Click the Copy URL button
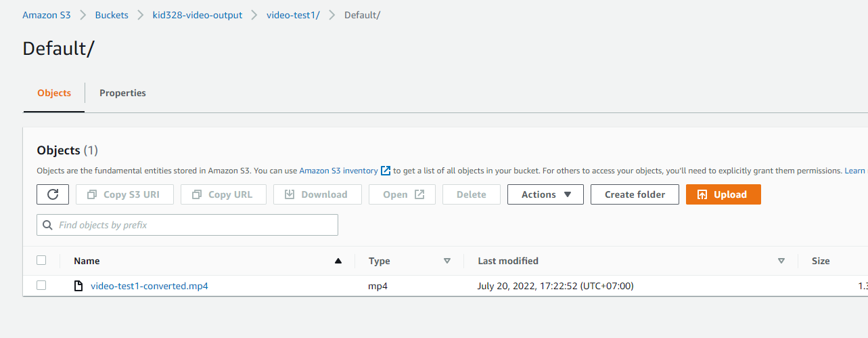 pyautogui.click(x=223, y=194)
